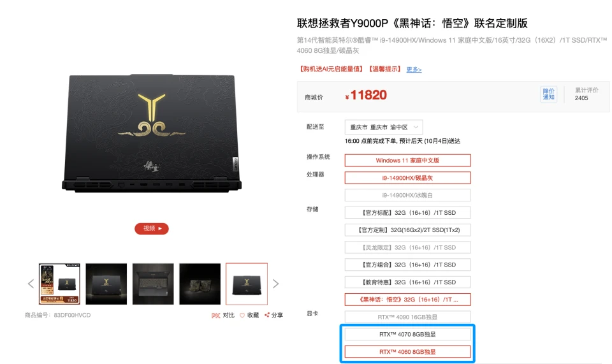
Task: Click the 【温馨提示】 notice link
Action: 385,69
